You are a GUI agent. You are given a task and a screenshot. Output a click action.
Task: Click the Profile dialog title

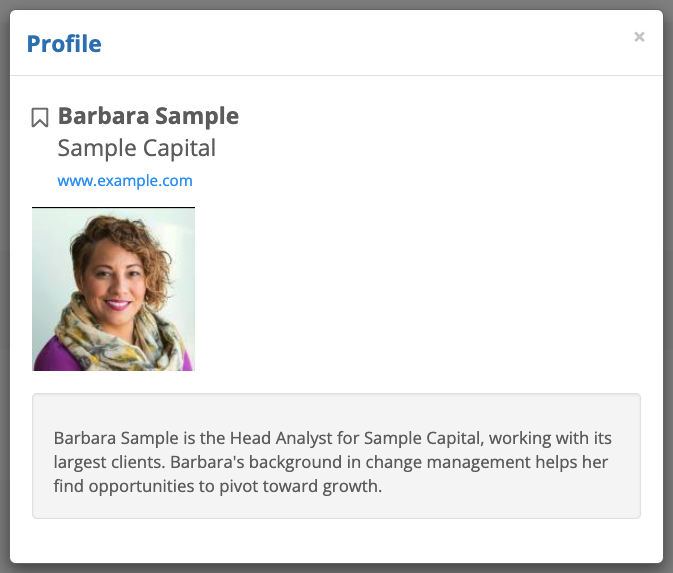64,44
